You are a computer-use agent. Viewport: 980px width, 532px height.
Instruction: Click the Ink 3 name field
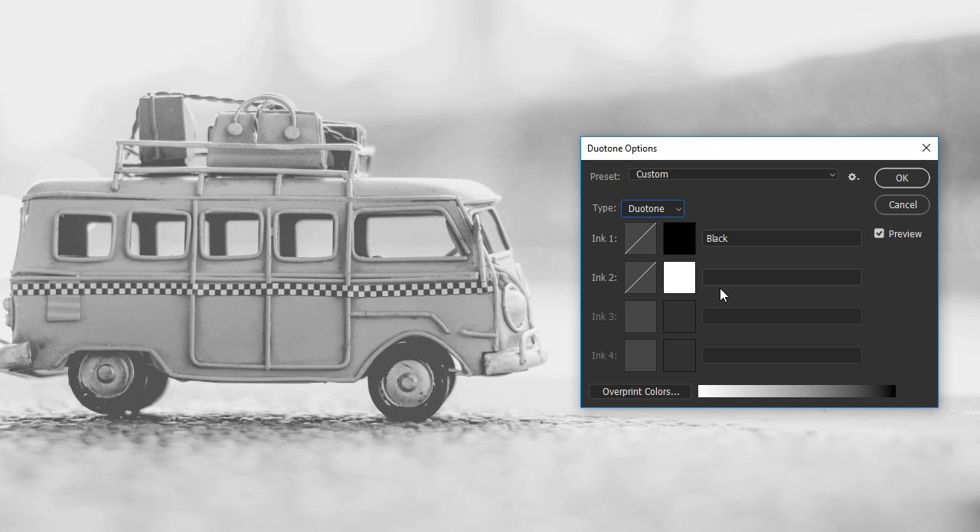[x=782, y=317]
